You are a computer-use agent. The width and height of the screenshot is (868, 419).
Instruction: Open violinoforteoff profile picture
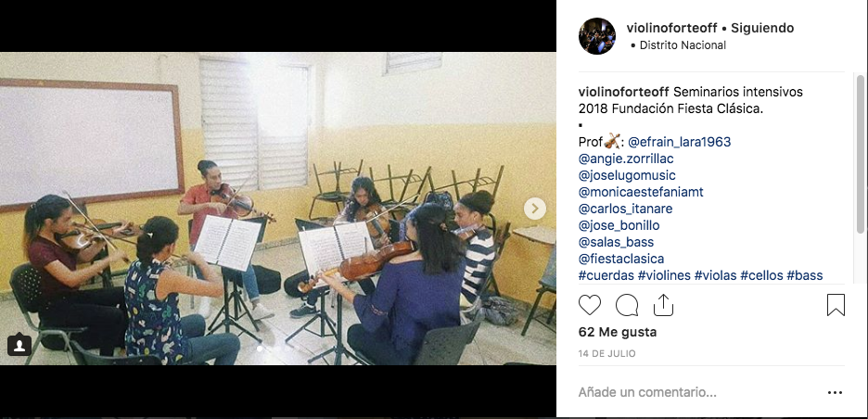[597, 36]
